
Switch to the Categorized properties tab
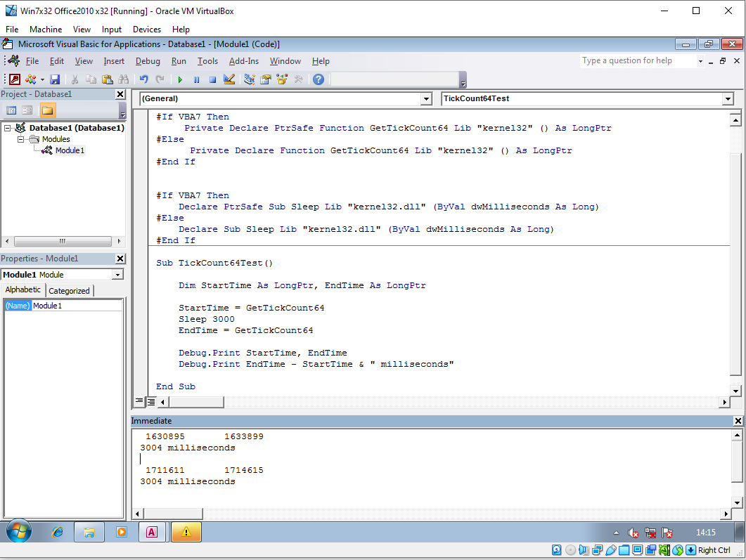69,291
